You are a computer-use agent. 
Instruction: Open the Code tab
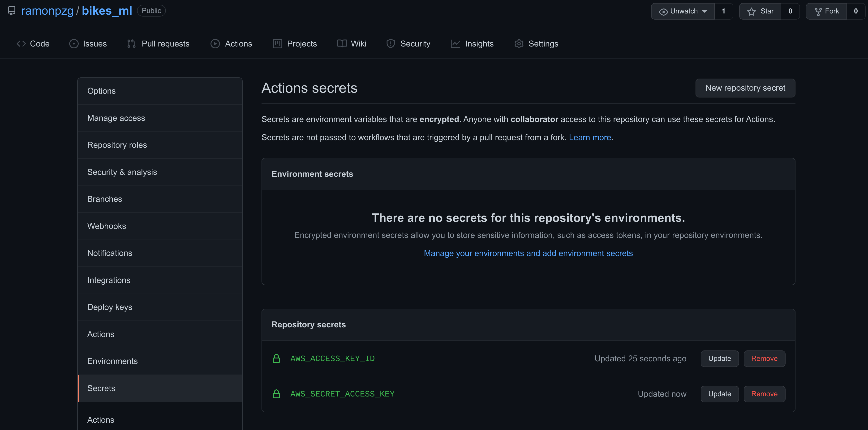point(33,44)
